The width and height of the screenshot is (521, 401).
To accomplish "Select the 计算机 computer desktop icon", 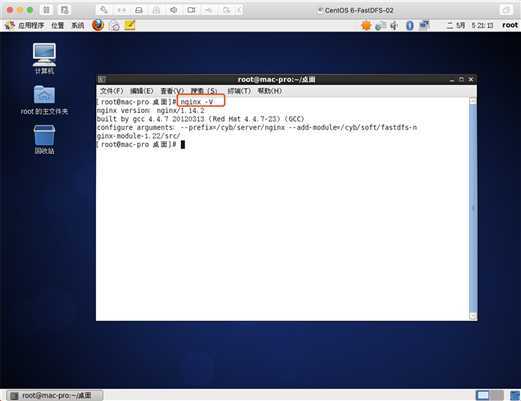I will [x=44, y=59].
